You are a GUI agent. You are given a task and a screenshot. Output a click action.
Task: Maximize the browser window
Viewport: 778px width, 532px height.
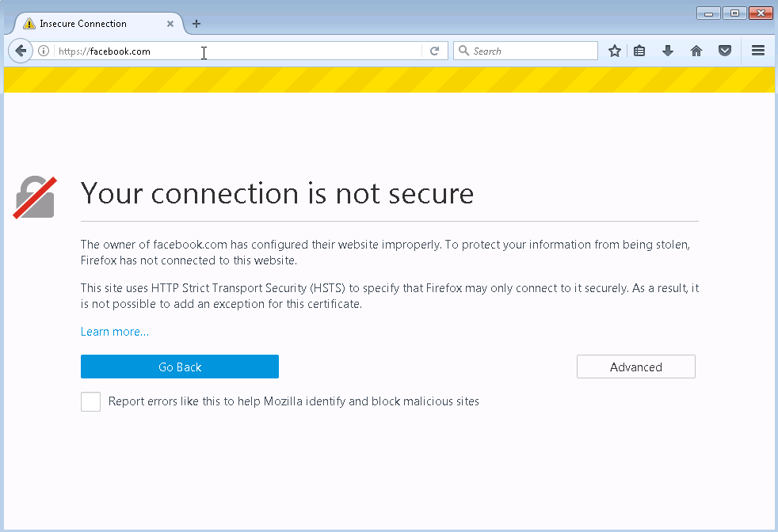734,13
